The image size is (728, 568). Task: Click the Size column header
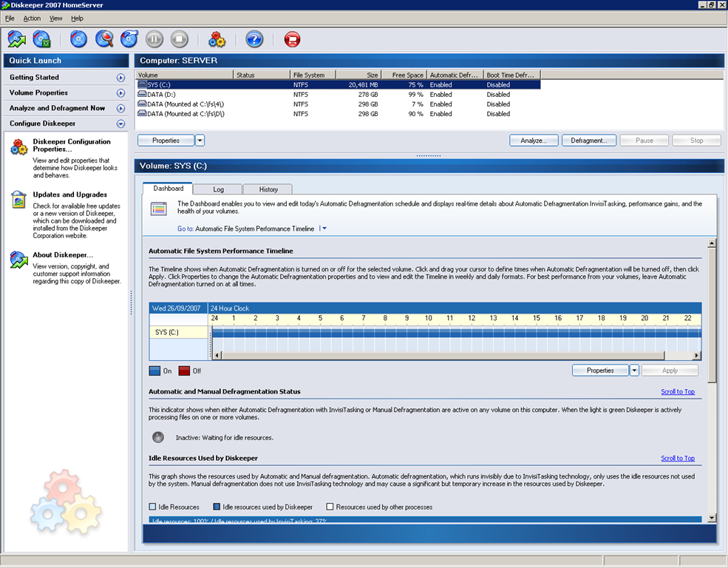(359, 75)
